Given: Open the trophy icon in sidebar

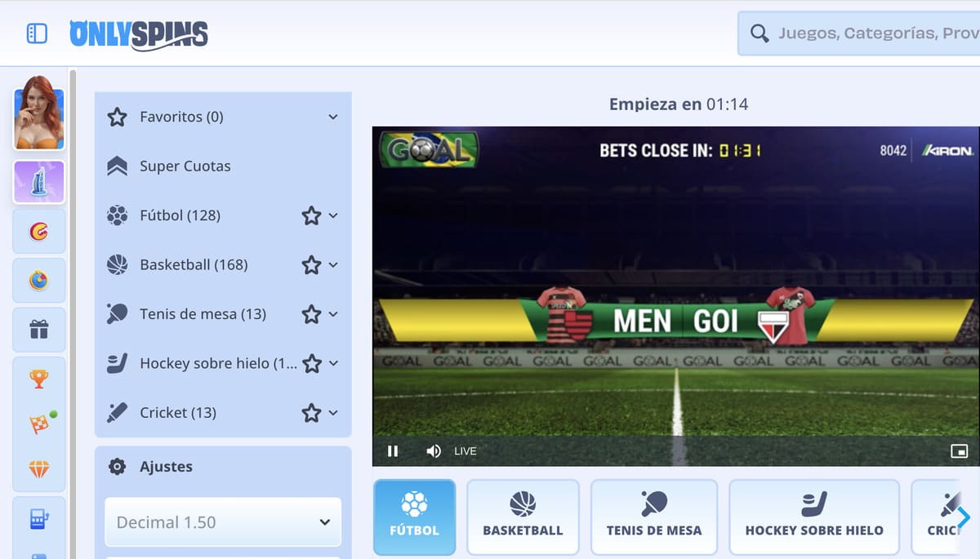Looking at the screenshot, I should pyautogui.click(x=38, y=379).
